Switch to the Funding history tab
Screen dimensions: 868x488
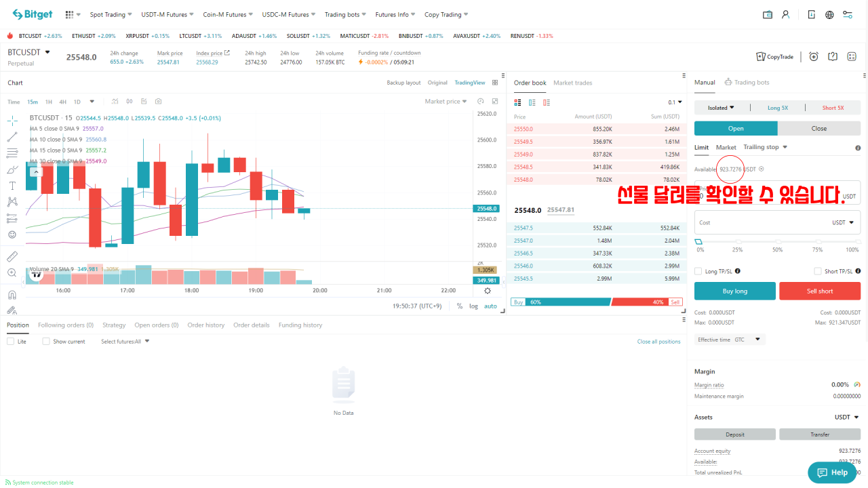pos(300,325)
